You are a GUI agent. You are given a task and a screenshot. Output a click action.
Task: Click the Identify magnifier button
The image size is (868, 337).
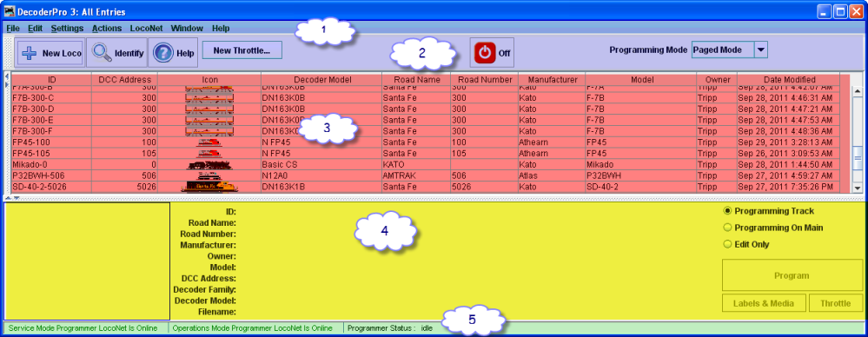pos(117,53)
